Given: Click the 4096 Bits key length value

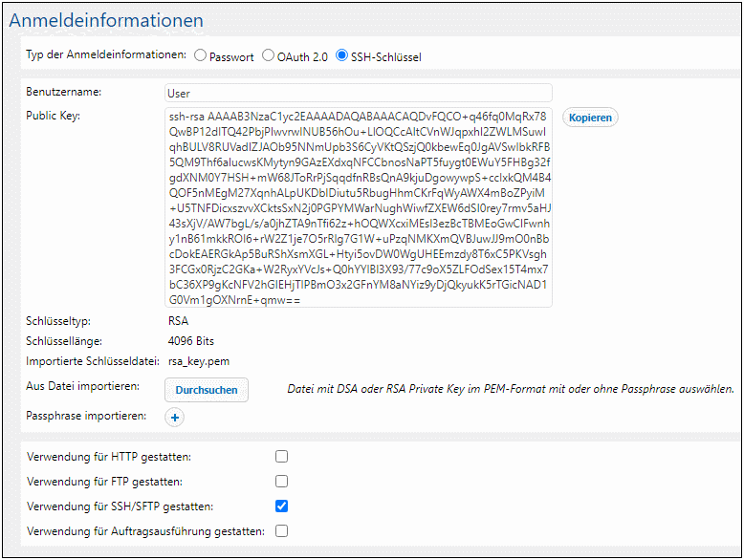Looking at the screenshot, I should point(191,341).
